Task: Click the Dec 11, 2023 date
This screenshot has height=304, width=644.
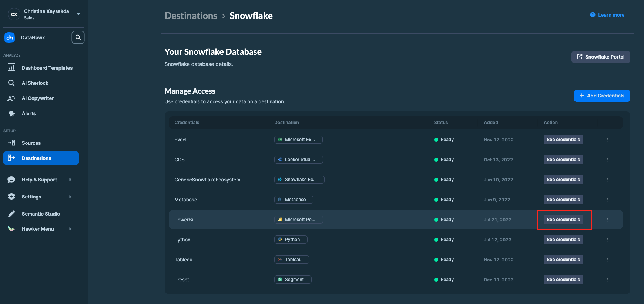Action: 499,280
